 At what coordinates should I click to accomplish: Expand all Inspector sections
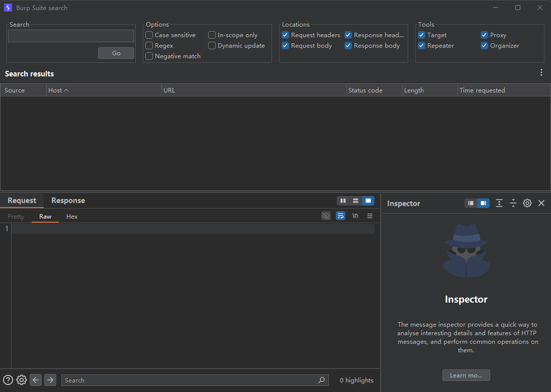499,203
